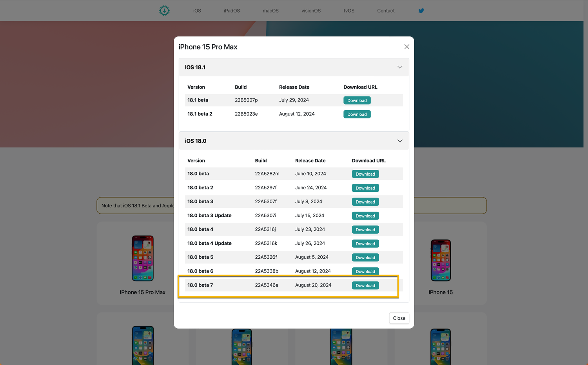Download the 18.0 beta 5 firmware

pos(365,258)
